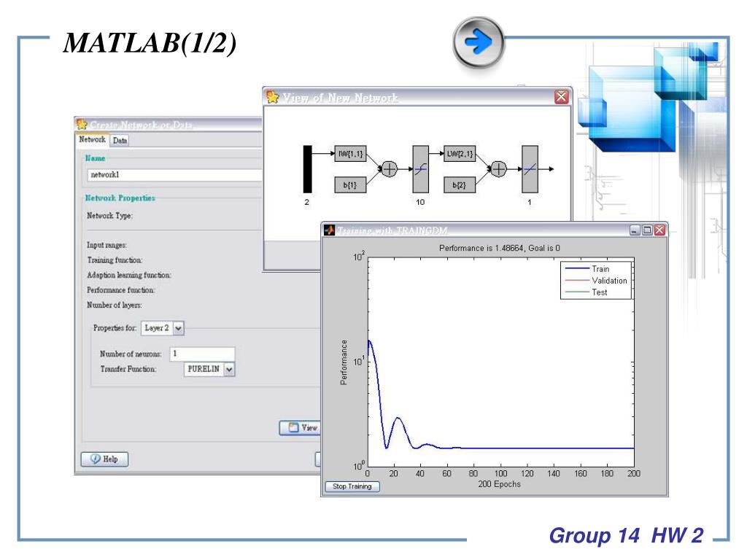This screenshot has height=560, width=747.
Task: Click the Number of neurons field
Action: [x=202, y=354]
